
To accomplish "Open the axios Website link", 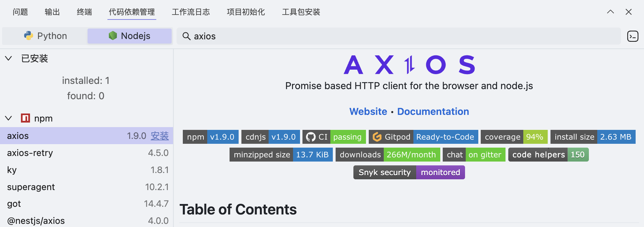I will (368, 111).
